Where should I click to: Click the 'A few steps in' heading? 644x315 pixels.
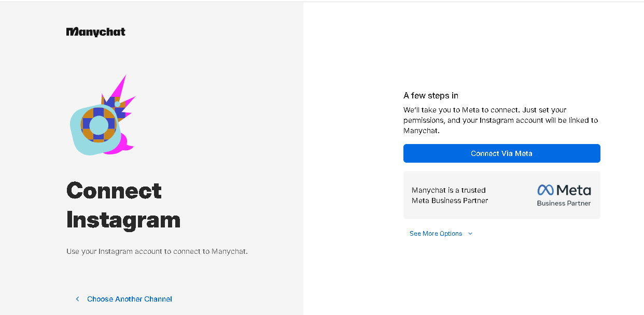(x=431, y=95)
